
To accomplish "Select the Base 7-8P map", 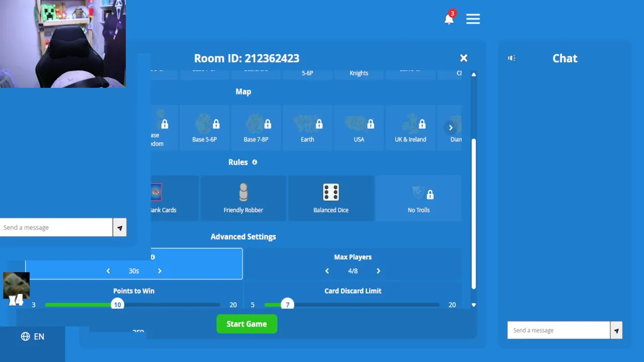I will (x=256, y=128).
